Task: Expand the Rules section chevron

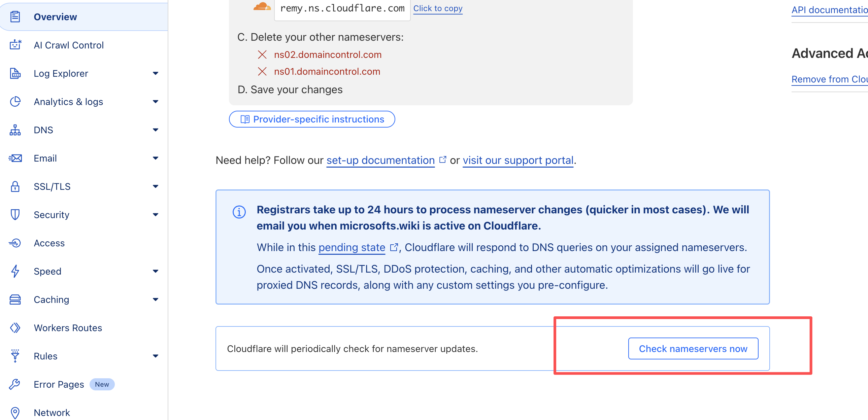Action: coord(155,356)
